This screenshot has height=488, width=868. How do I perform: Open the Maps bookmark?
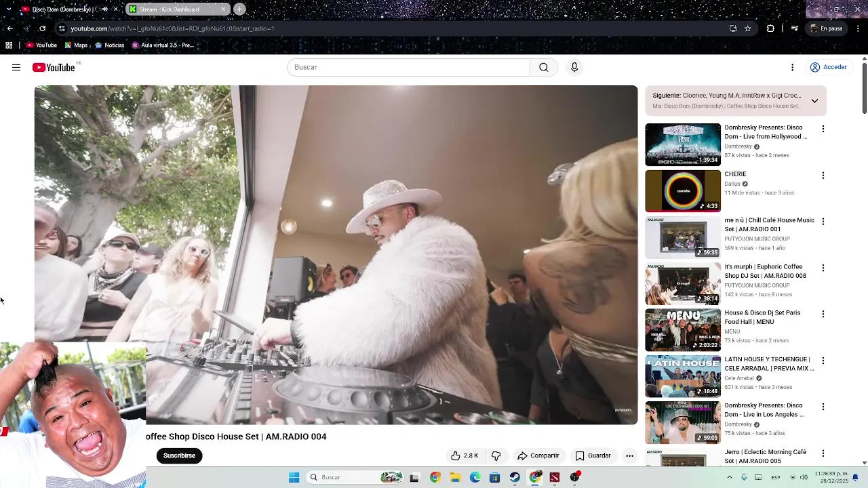(76, 45)
